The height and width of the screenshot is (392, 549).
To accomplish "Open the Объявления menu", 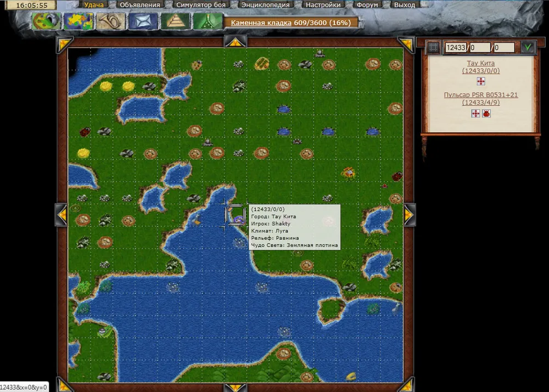I will pyautogui.click(x=139, y=5).
